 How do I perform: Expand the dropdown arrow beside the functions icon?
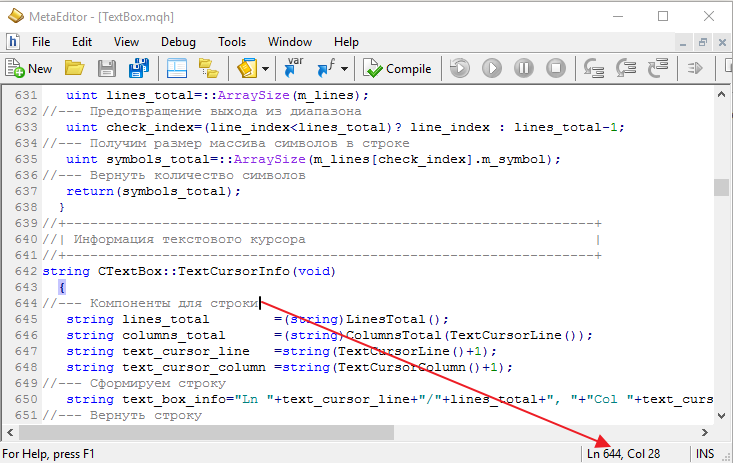[x=345, y=69]
